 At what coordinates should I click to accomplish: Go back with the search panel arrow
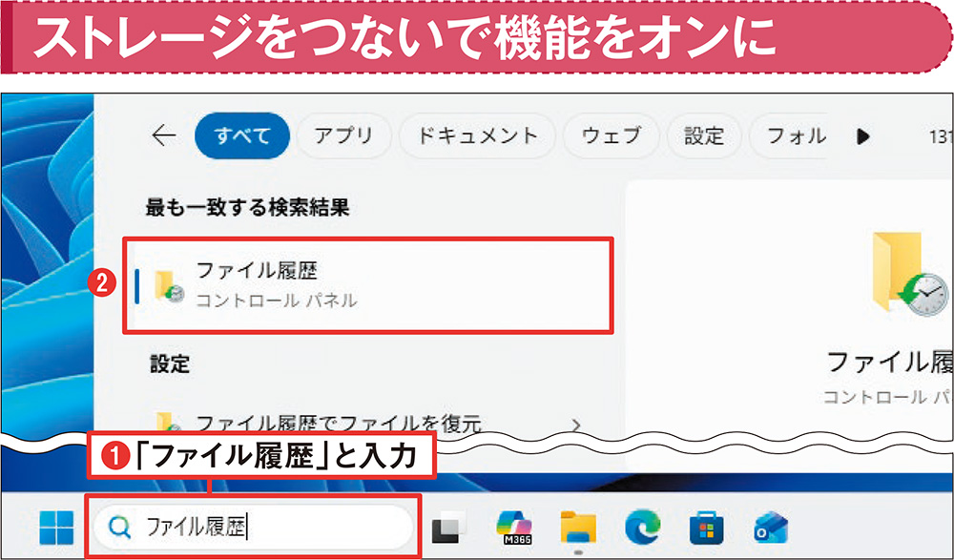[164, 135]
